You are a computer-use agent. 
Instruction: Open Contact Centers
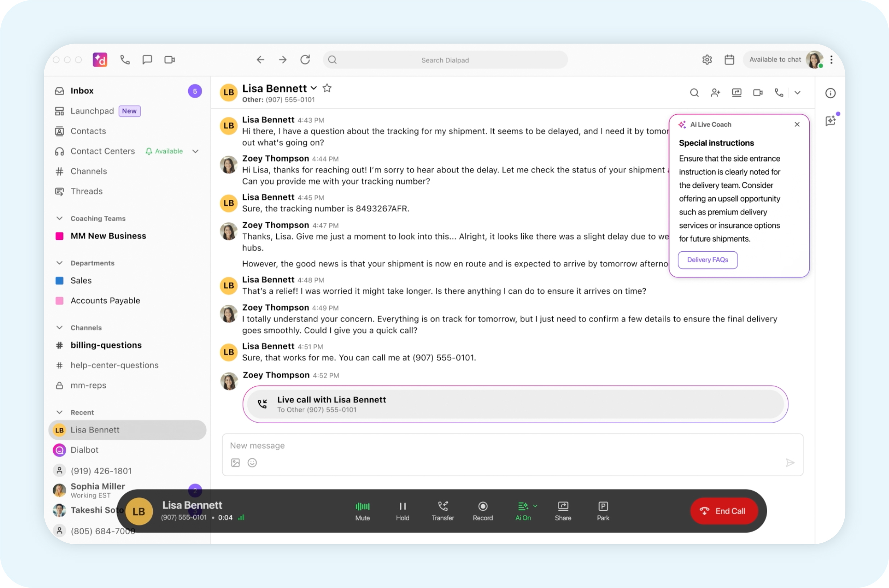click(102, 151)
